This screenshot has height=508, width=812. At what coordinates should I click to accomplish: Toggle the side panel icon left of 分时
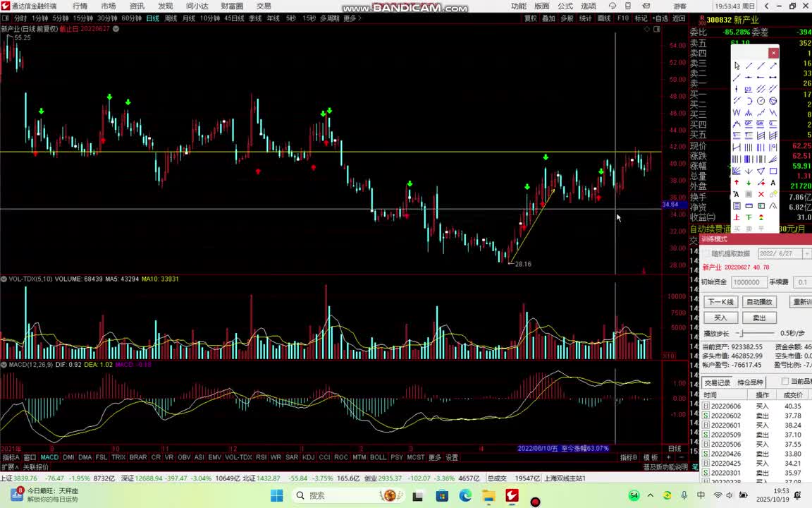click(x=6, y=18)
